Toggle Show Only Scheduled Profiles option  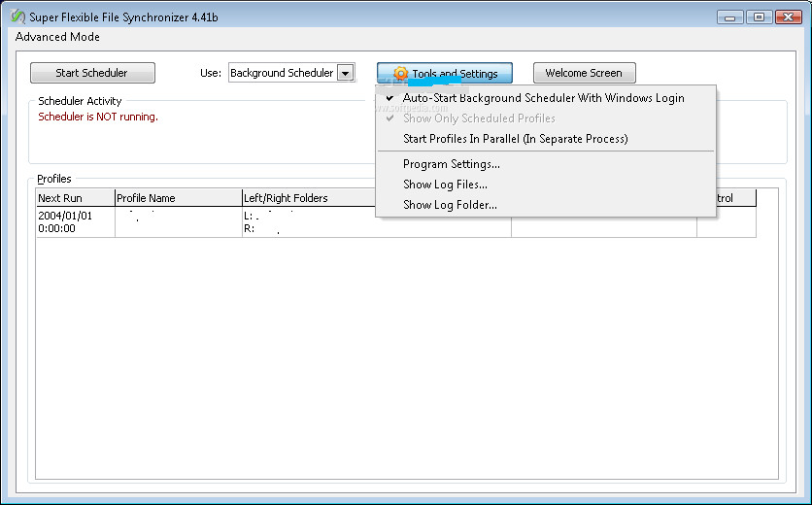(545, 118)
